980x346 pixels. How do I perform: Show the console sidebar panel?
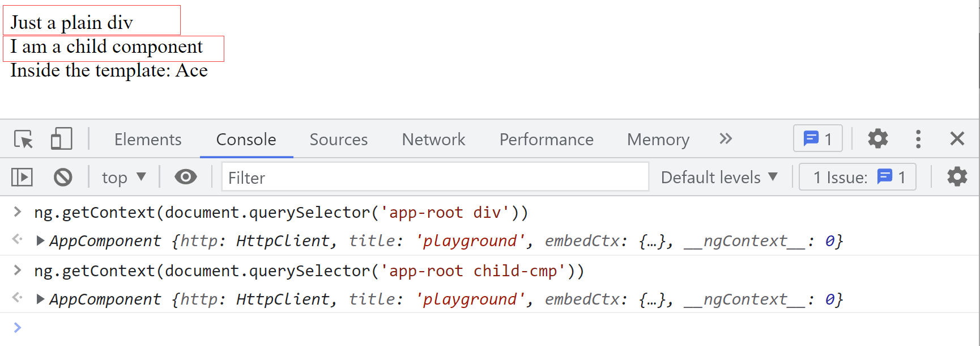(22, 178)
